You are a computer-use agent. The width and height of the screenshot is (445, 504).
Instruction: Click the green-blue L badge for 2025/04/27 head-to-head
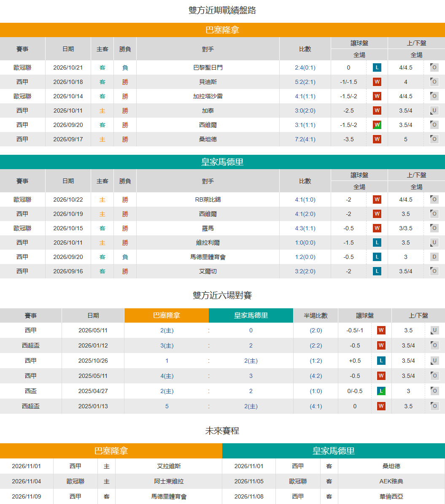tap(381, 391)
